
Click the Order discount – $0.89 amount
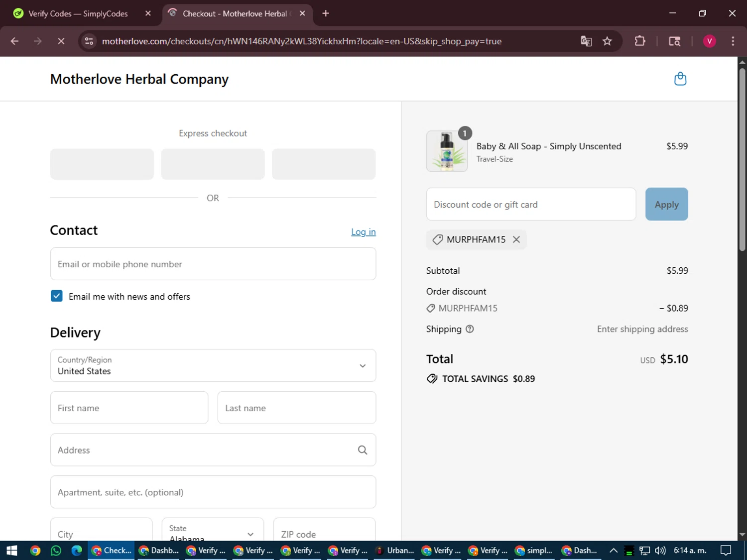[674, 308]
